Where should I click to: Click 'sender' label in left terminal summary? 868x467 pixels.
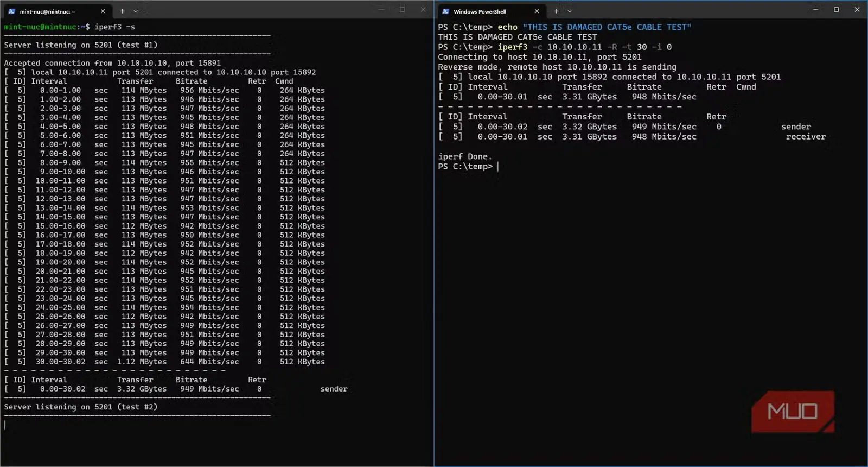(x=334, y=389)
